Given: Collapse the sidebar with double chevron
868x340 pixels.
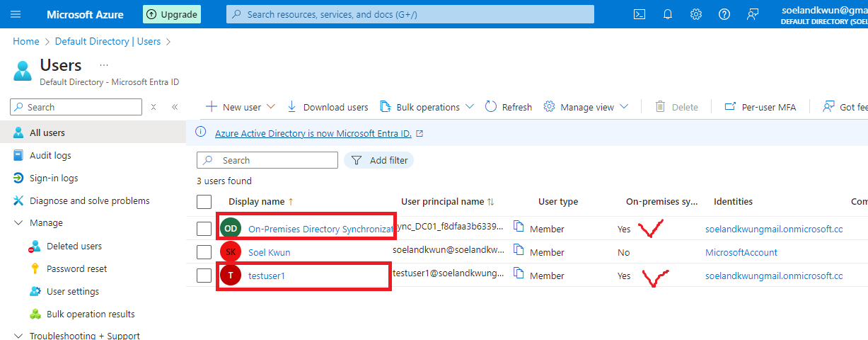Looking at the screenshot, I should pos(175,107).
